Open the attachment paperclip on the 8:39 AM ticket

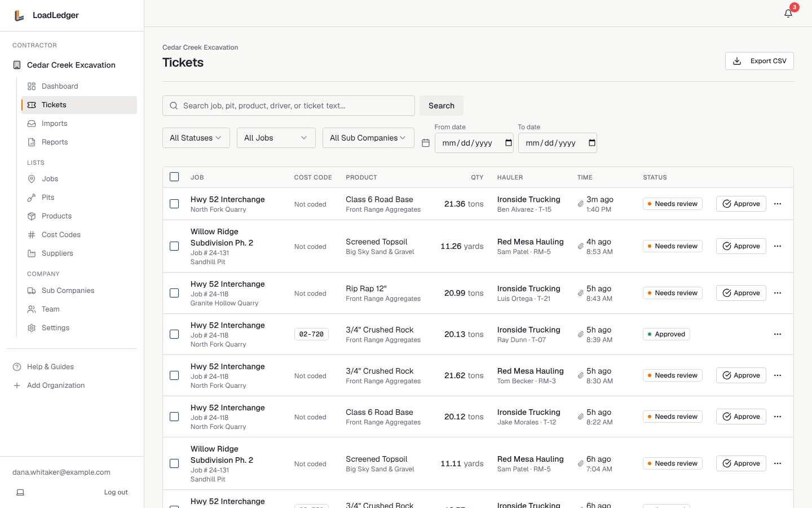pyautogui.click(x=580, y=335)
